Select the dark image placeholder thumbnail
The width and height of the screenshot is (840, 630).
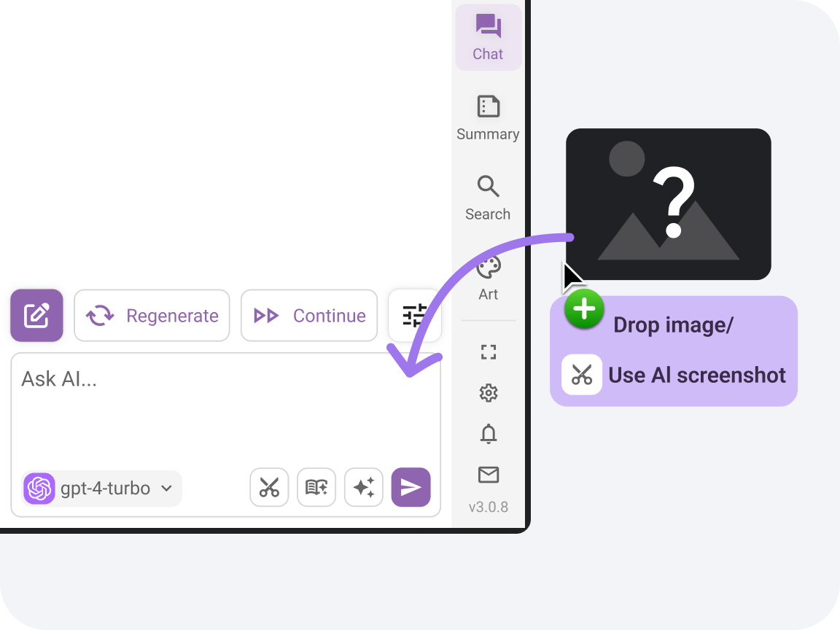pos(669,204)
